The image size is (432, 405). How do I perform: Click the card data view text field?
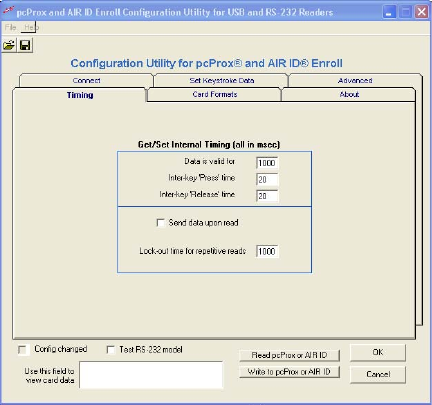tap(151, 375)
